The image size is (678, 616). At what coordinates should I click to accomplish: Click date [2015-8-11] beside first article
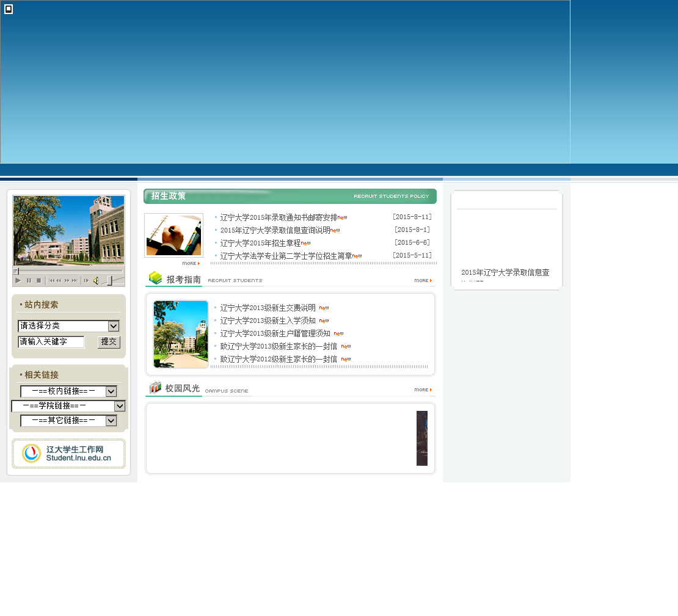point(412,217)
